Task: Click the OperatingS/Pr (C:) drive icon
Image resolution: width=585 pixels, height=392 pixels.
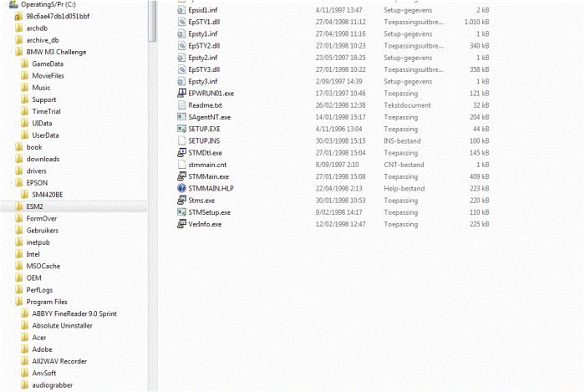Action: pos(13,4)
